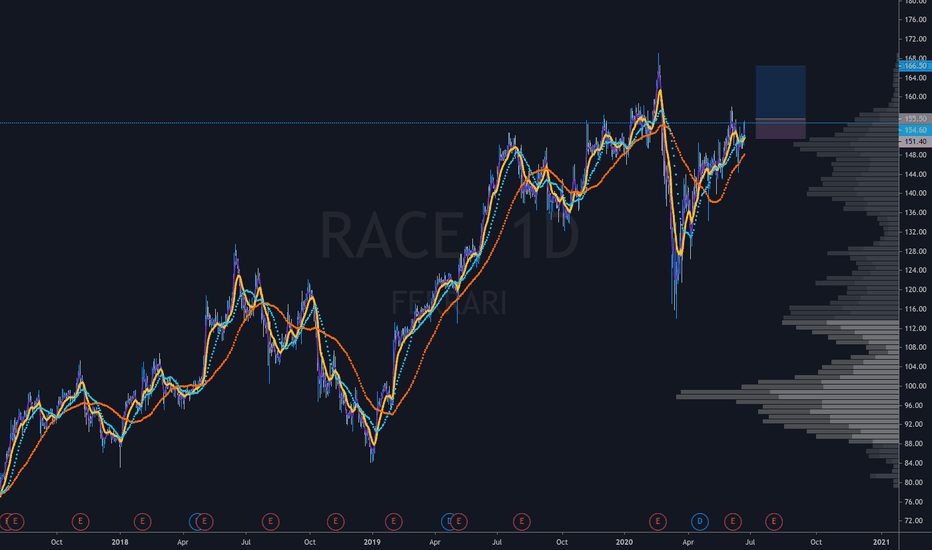Click the 88.00 price axis label
The height and width of the screenshot is (550, 932).
point(915,444)
